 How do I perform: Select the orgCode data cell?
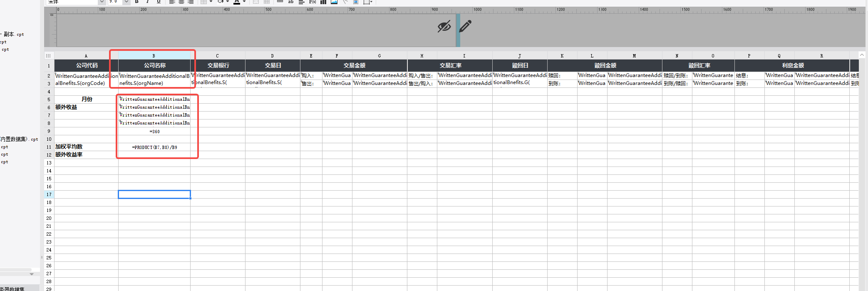(x=87, y=80)
